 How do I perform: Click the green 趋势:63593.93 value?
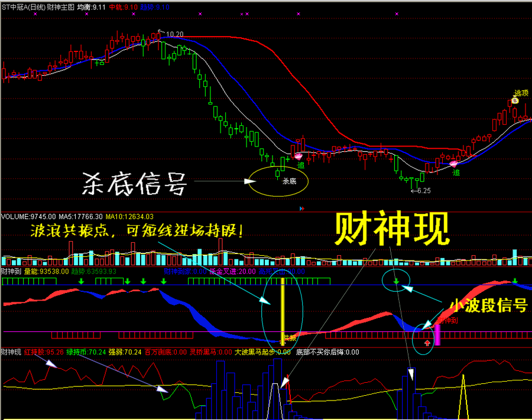[x=93, y=272]
